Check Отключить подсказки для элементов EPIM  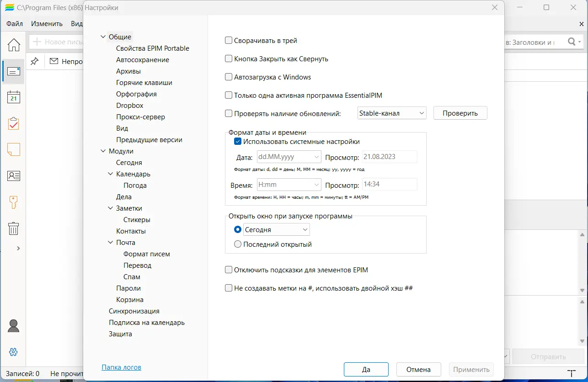pyautogui.click(x=229, y=270)
